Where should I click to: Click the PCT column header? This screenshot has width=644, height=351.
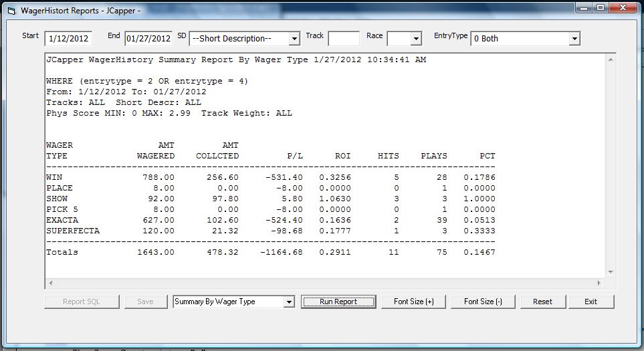coord(488,156)
